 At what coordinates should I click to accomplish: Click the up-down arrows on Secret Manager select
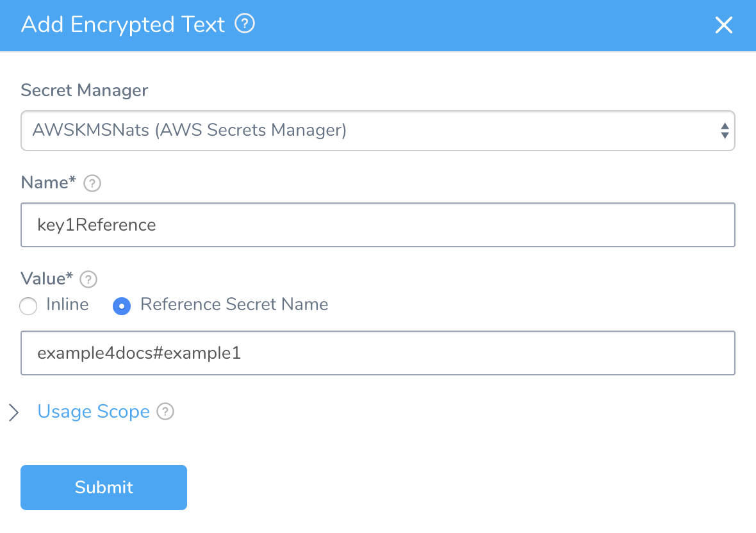click(x=724, y=131)
